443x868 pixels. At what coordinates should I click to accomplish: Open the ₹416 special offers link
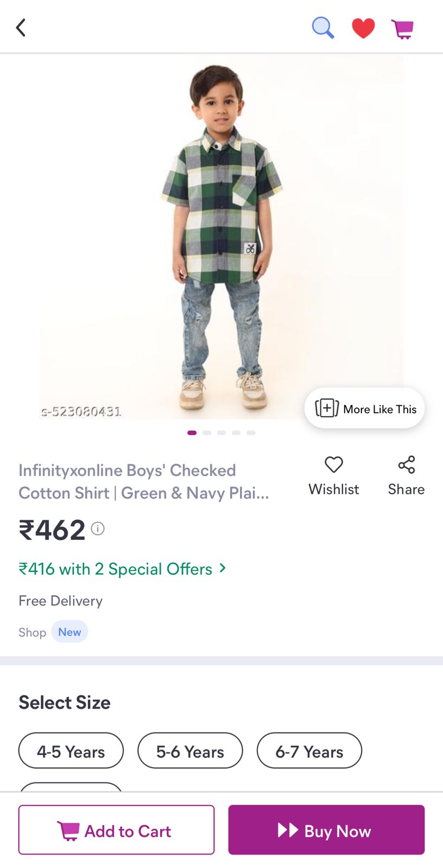point(115,569)
